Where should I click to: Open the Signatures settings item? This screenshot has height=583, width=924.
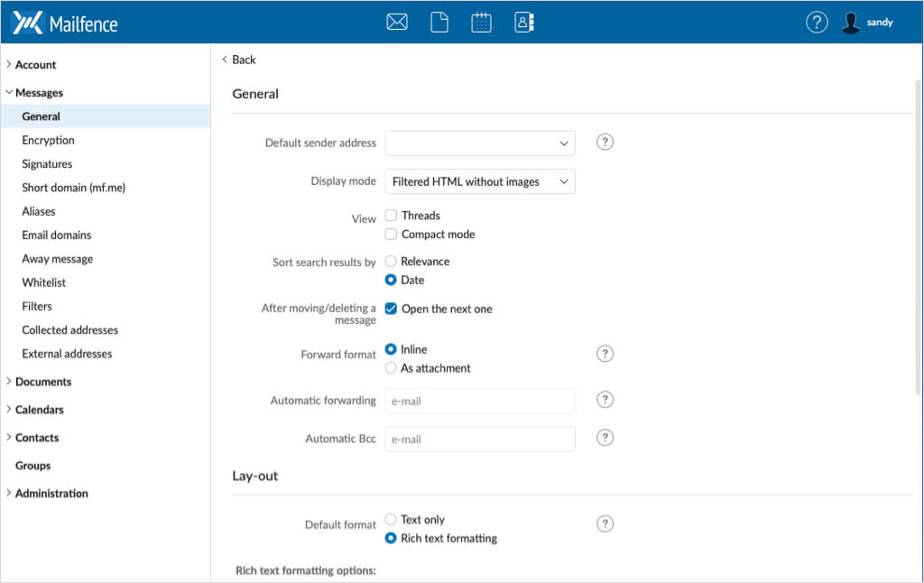click(47, 164)
